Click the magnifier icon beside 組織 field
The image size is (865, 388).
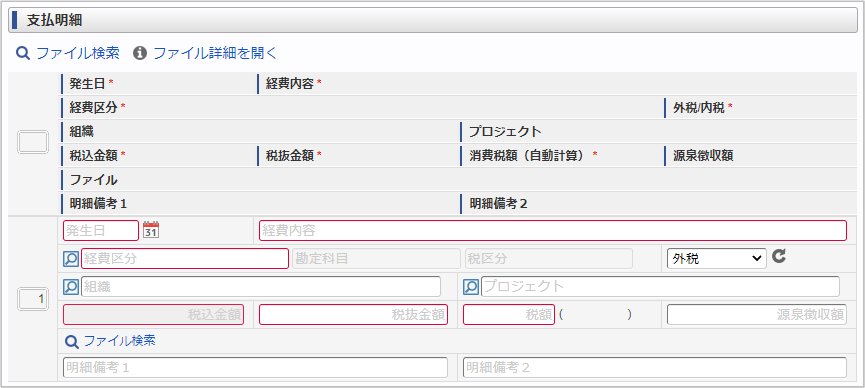(71, 286)
